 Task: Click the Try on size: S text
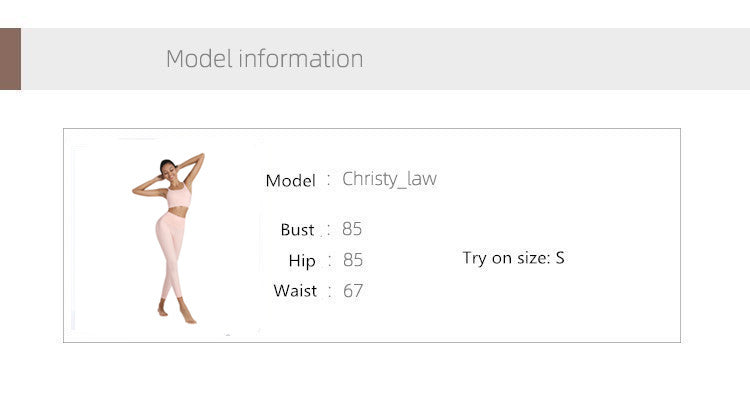513,258
